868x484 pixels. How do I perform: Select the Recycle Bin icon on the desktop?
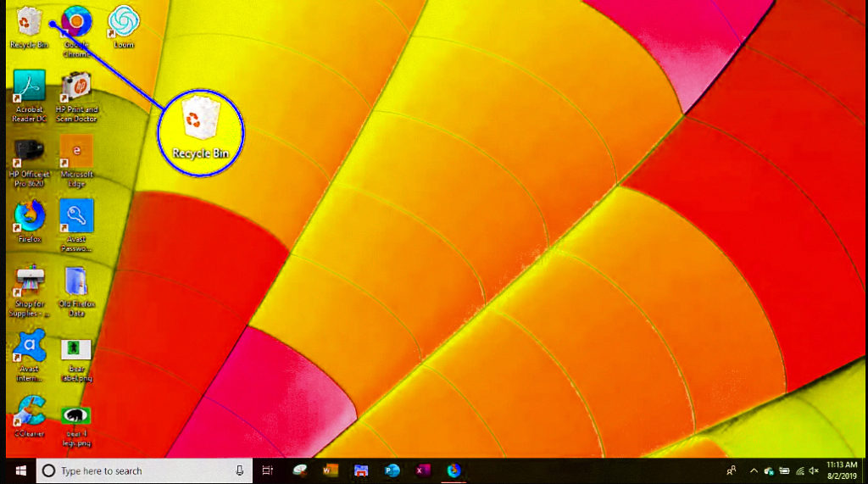tap(29, 23)
